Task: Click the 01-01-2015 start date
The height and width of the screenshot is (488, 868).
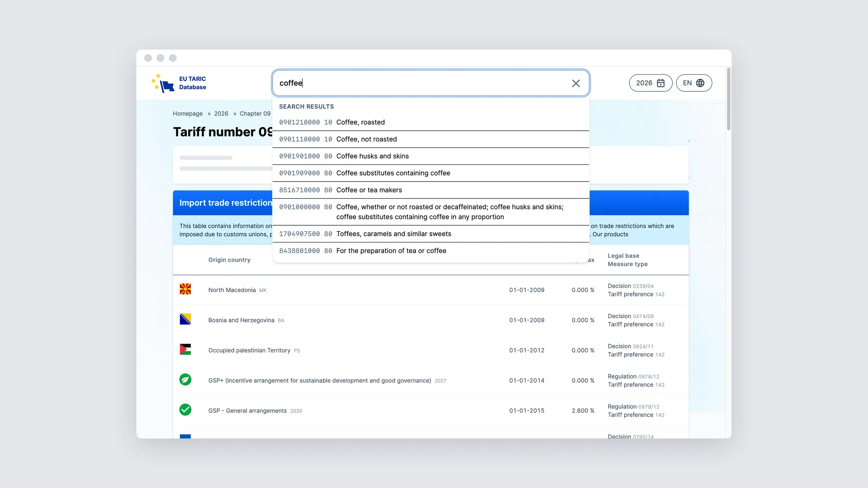Action: point(527,411)
